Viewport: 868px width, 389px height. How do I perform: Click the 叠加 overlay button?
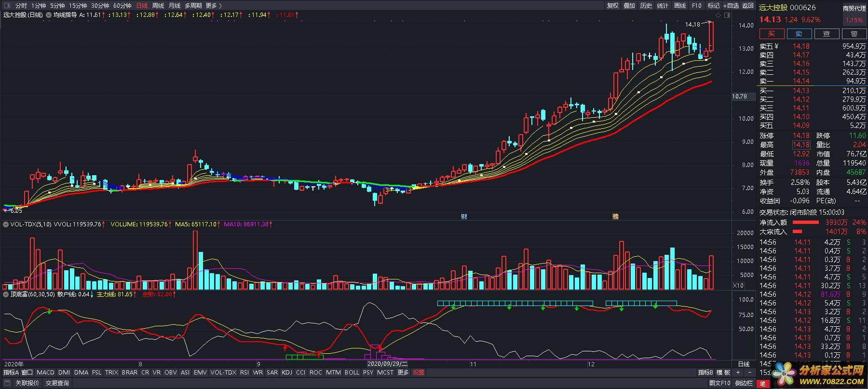(x=629, y=6)
